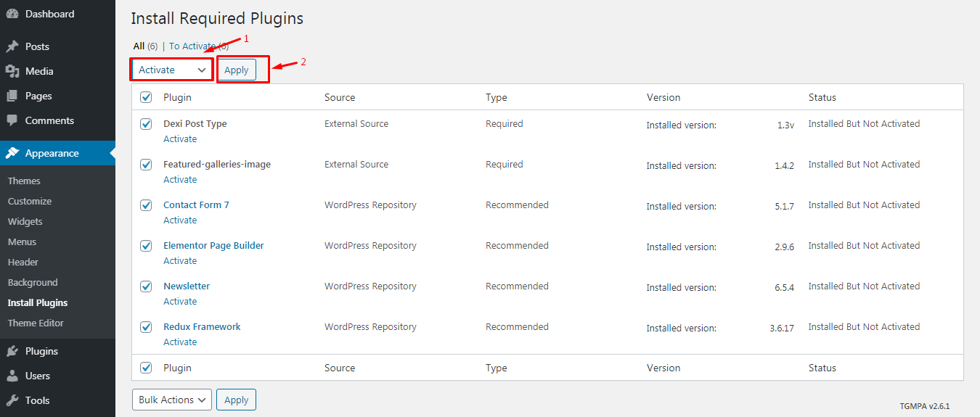The height and width of the screenshot is (417, 980).
Task: Click the Tools wrench icon
Action: click(12, 400)
